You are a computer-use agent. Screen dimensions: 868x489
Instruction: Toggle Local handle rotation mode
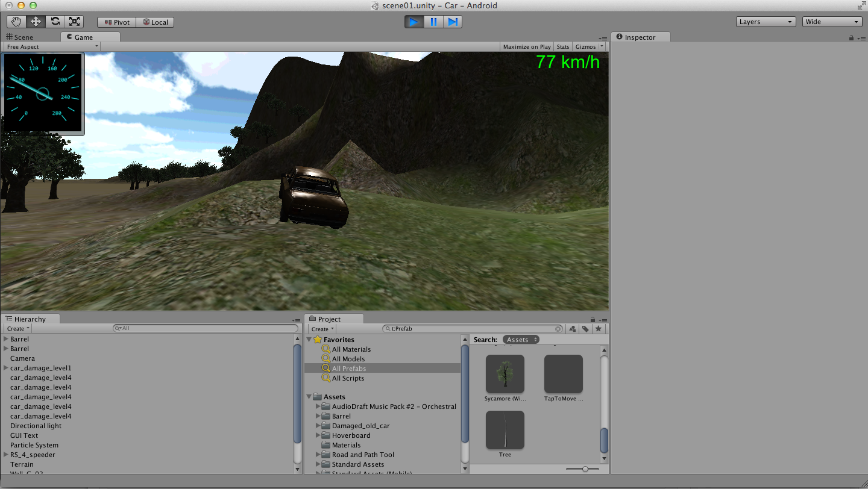click(x=155, y=22)
